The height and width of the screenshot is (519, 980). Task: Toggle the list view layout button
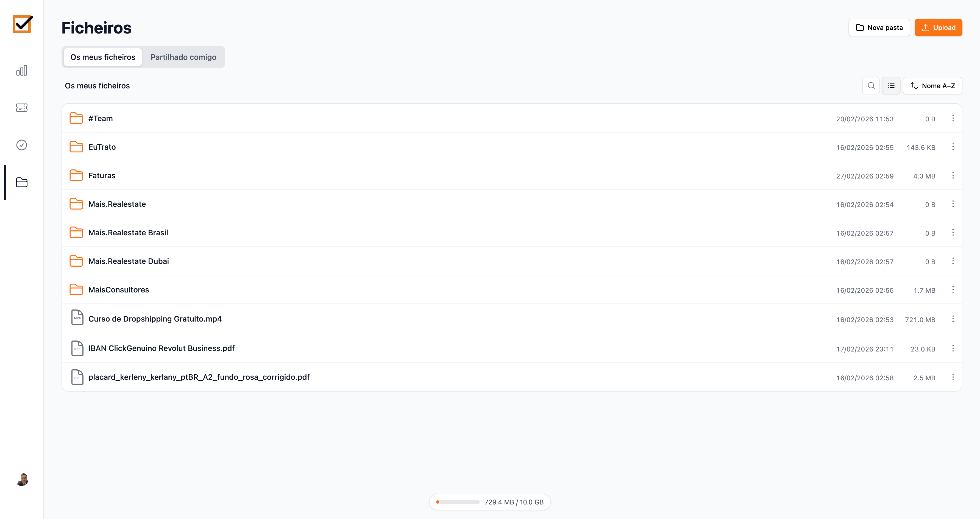[891, 86]
